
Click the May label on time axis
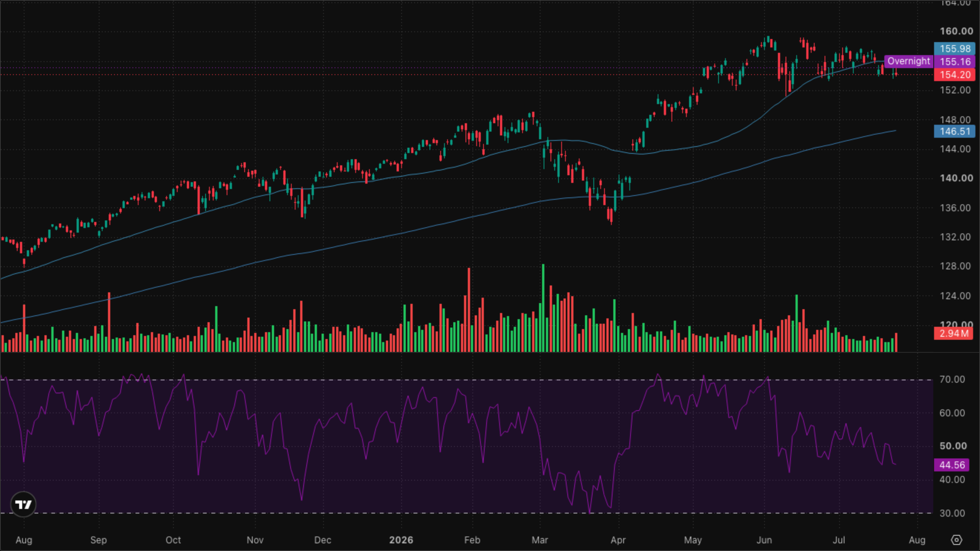click(x=693, y=540)
